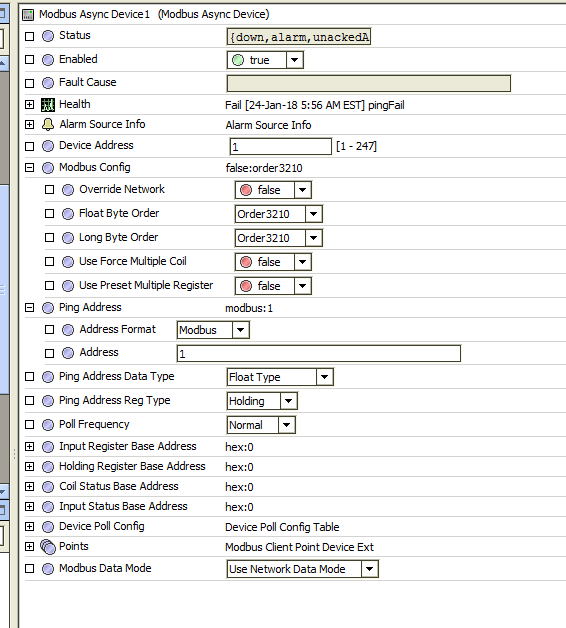Click the Float Byte Order circle icon
The height and width of the screenshot is (628, 566).
[x=68, y=214]
